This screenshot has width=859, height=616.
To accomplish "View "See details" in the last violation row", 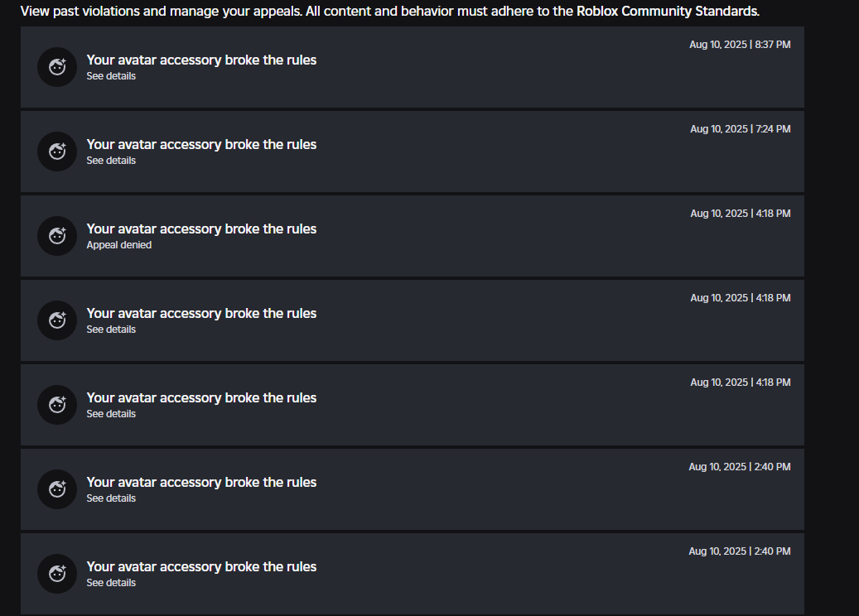I will coord(111,583).
